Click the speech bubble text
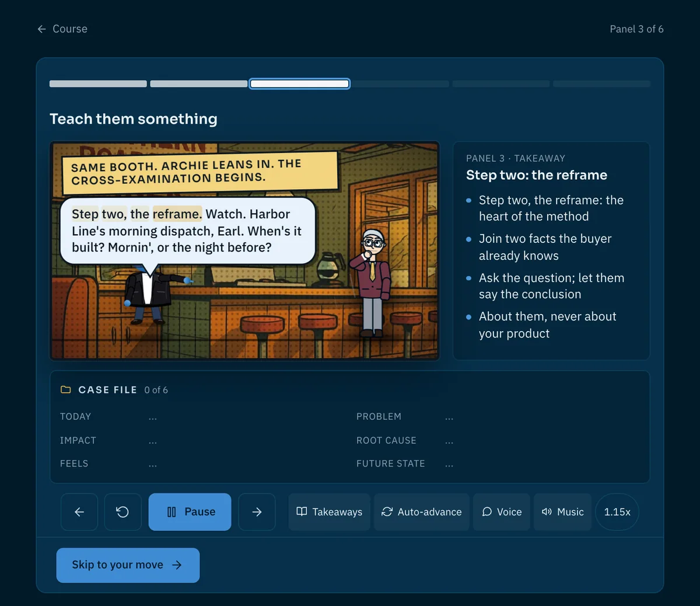 (187, 231)
